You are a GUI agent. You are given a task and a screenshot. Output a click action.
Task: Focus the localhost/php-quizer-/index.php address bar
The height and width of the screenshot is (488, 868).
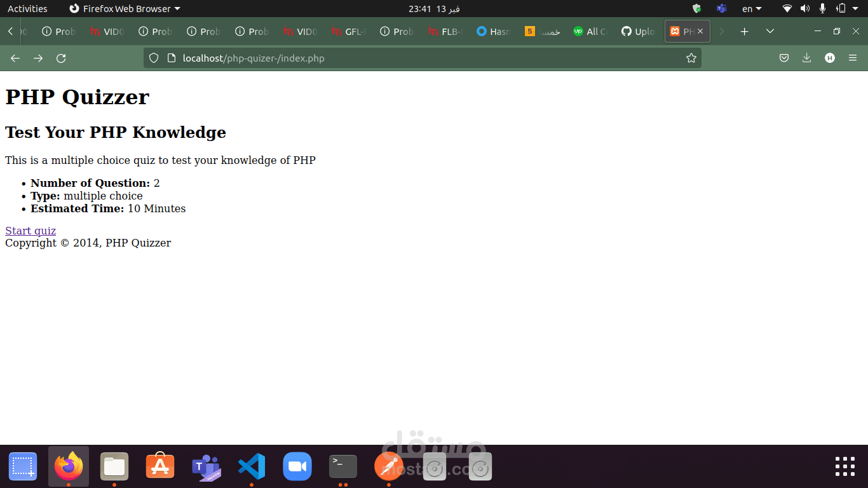(x=422, y=58)
